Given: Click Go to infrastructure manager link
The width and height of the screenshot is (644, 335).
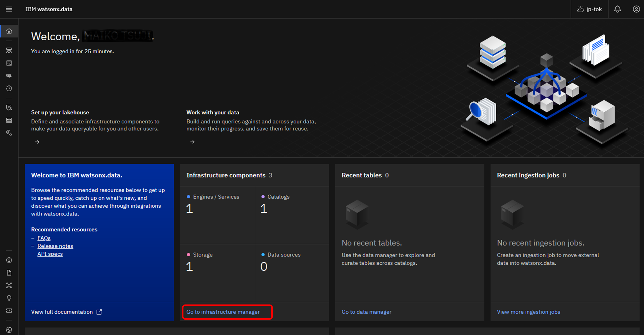Looking at the screenshot, I should pyautogui.click(x=223, y=312).
